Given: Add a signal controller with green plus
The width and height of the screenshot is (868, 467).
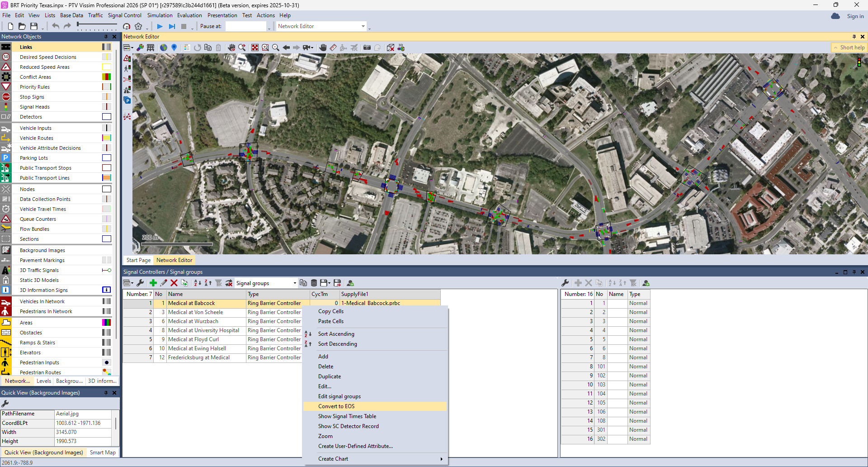Looking at the screenshot, I should [x=153, y=283].
